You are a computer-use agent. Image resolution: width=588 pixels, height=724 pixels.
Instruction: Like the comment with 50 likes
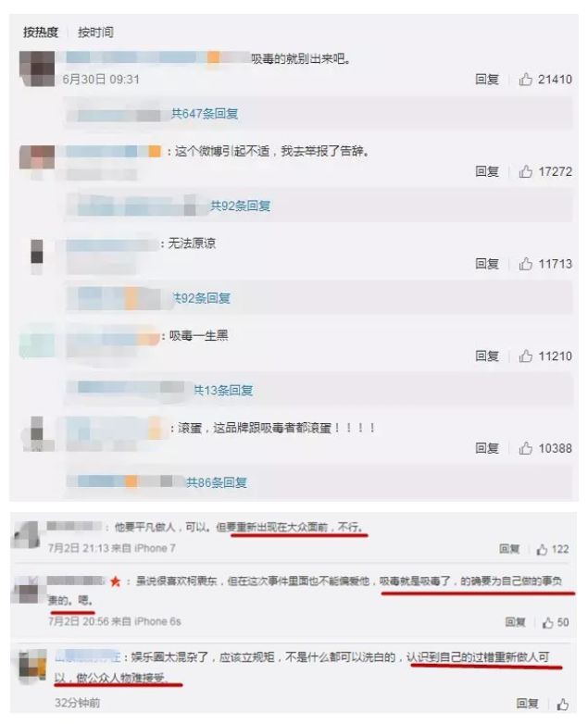coord(548,623)
